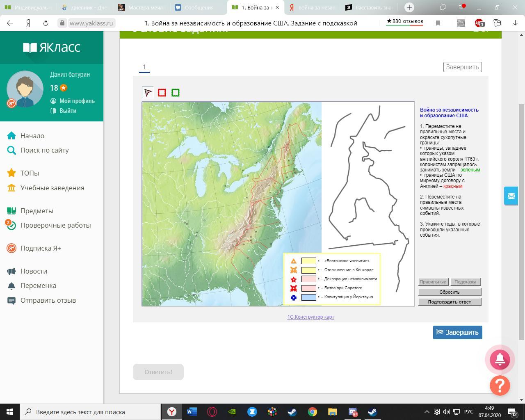
Task: Open the pink bell notifications button
Action: [x=500, y=359]
